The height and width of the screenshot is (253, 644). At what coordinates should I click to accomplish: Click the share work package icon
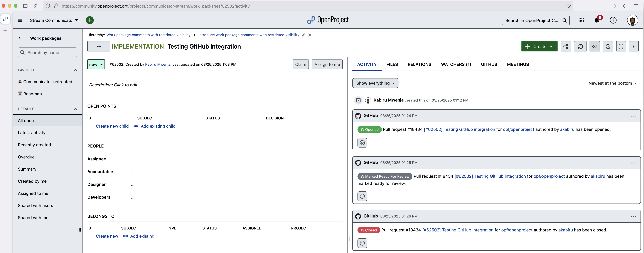(x=565, y=47)
